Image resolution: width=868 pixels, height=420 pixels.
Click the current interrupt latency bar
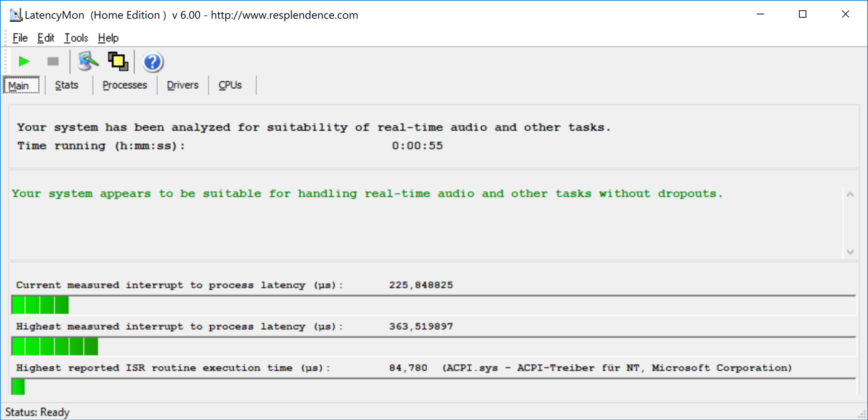pyautogui.click(x=434, y=305)
